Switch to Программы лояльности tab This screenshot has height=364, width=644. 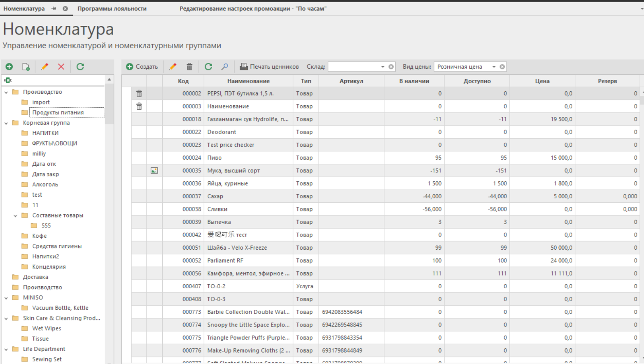[x=112, y=9]
